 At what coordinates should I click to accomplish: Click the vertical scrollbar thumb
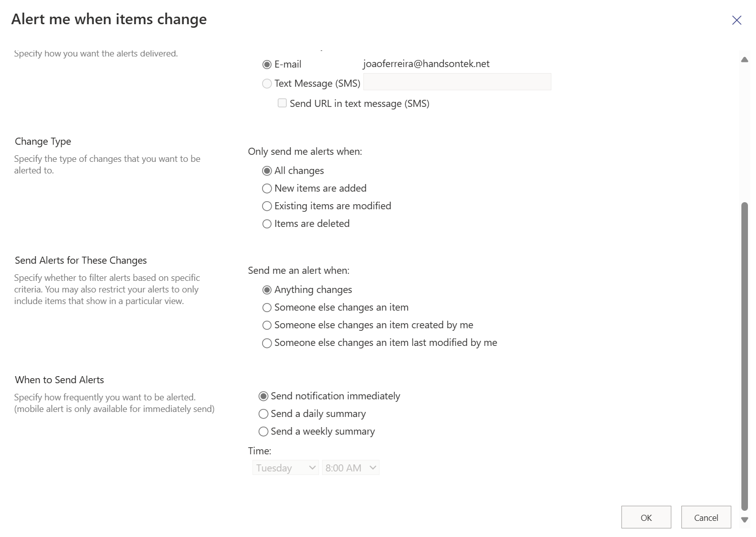(744, 356)
